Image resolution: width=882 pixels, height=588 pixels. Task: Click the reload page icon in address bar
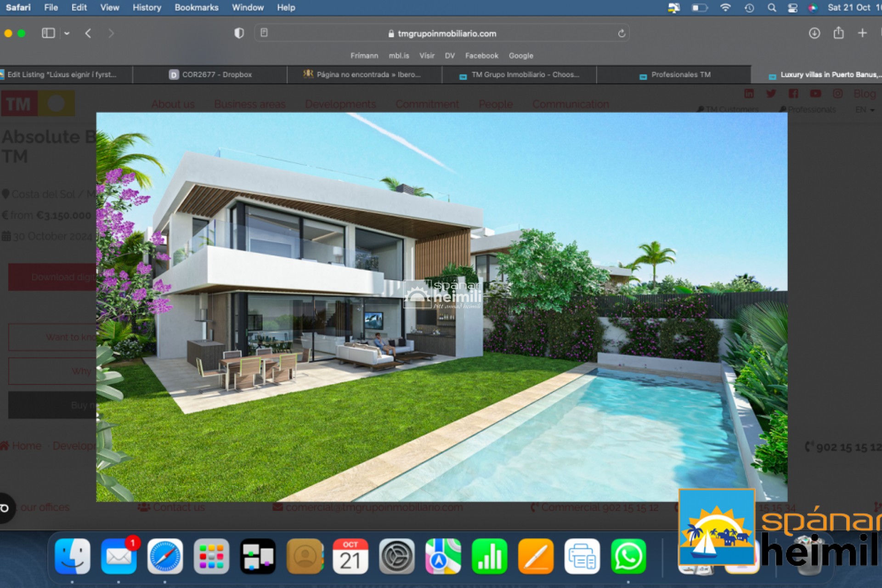point(621,34)
